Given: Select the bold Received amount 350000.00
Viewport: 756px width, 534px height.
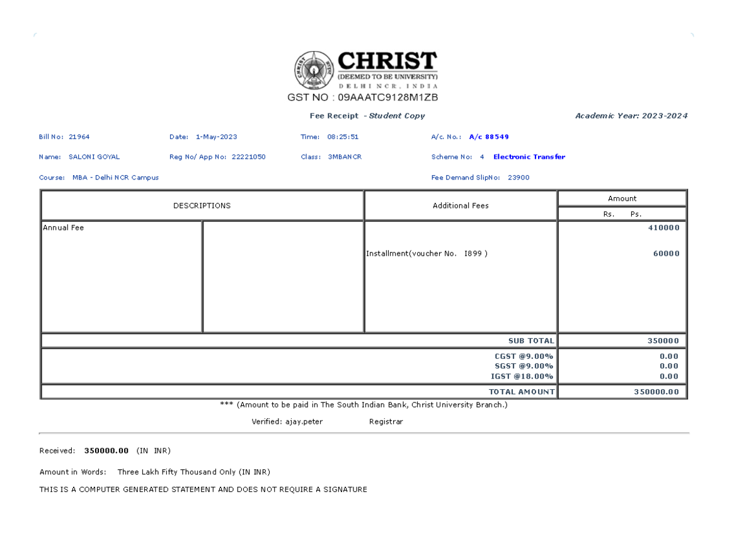Looking at the screenshot, I should 106,451.
